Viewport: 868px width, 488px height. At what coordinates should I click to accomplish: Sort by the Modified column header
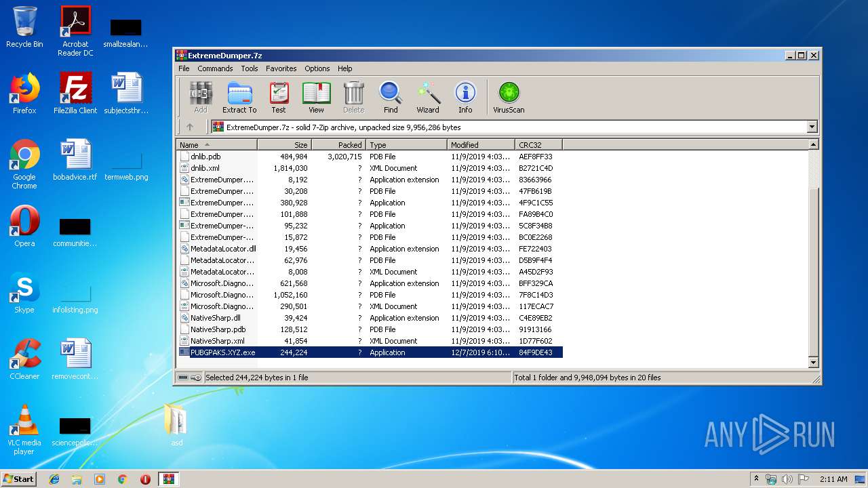click(x=481, y=144)
